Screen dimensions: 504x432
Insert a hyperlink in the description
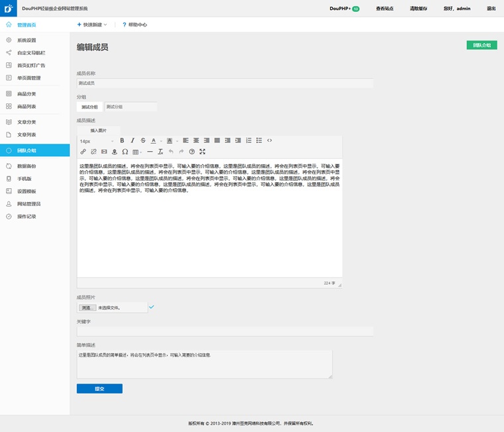point(83,152)
